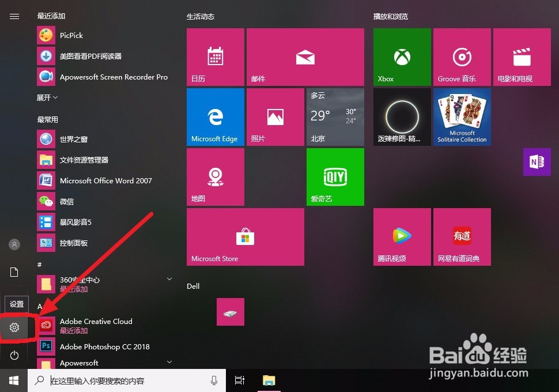Open the 泼辣修图 tile
The image size is (559, 392).
[x=402, y=117]
